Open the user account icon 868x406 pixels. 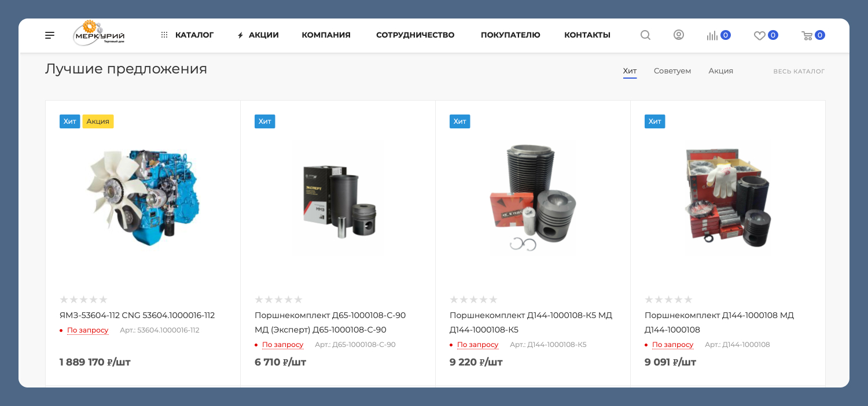tap(679, 35)
